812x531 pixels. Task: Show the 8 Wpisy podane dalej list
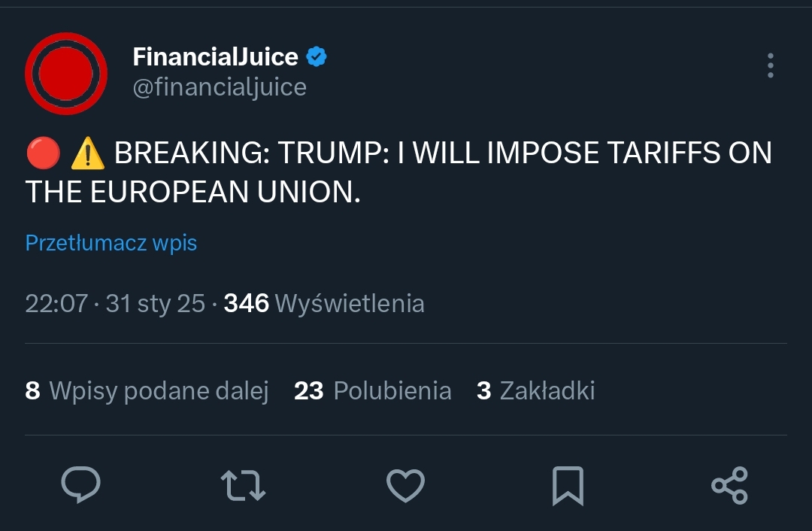tap(147, 390)
